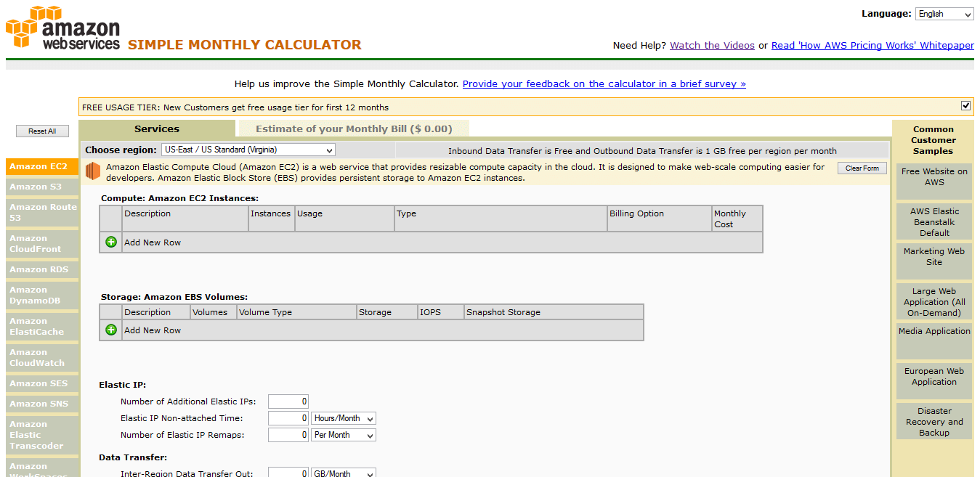The width and height of the screenshot is (980, 477).
Task: Click green plus icon in EBS Volumes table
Action: click(111, 330)
